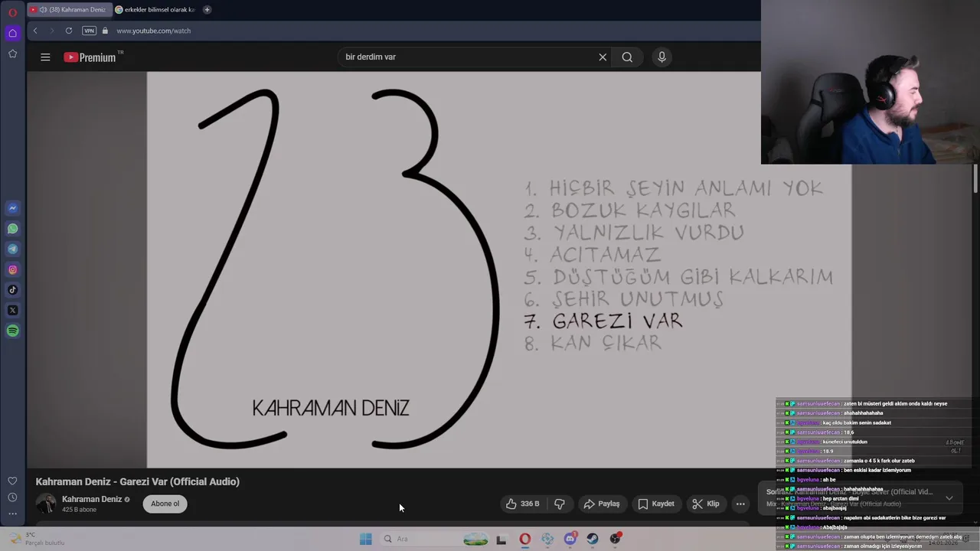Open the Kahraman Deniz channel name link
Screen dimensions: 980x551
point(91,499)
